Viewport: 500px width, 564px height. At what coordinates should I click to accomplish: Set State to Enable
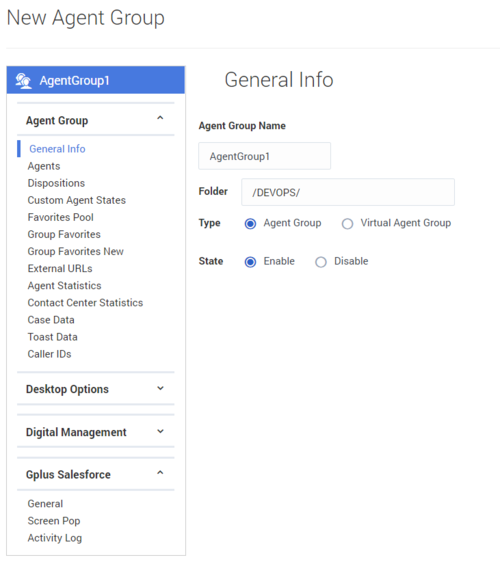point(250,262)
